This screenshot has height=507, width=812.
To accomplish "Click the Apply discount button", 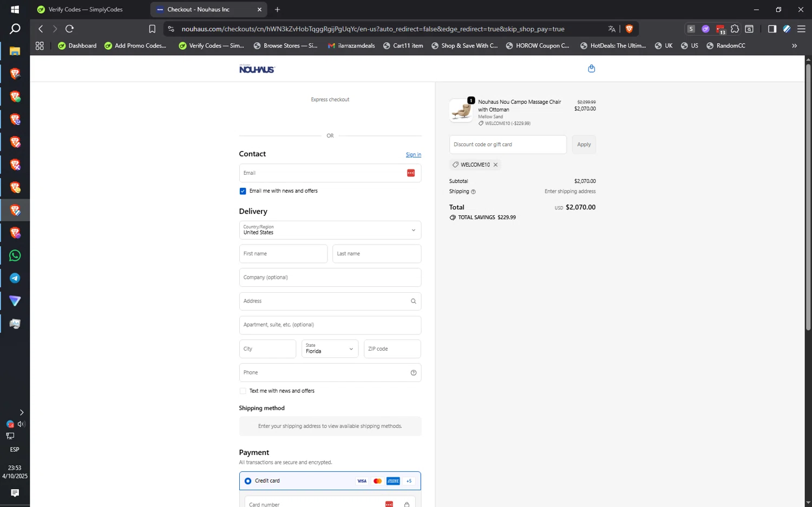I will click(x=584, y=144).
